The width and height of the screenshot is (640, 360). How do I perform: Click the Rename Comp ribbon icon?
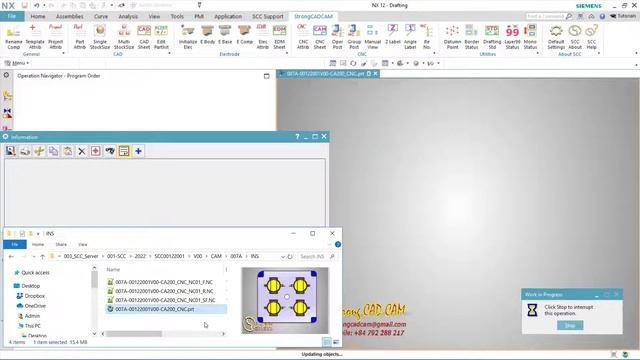coord(13,37)
